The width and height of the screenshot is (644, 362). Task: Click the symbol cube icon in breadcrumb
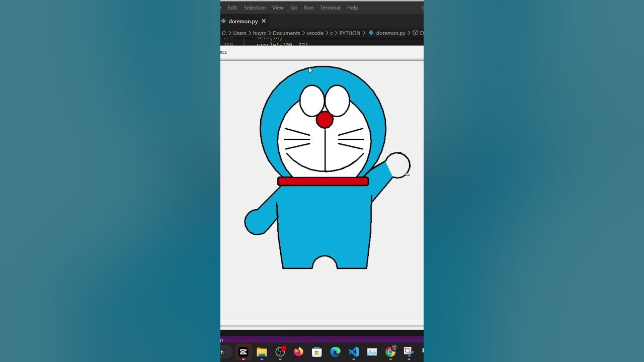click(416, 33)
